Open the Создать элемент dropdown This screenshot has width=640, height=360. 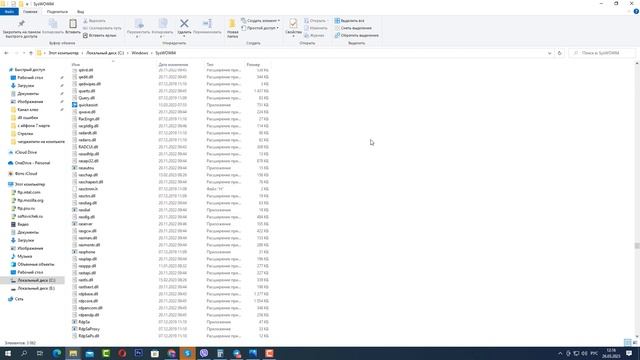pos(260,20)
